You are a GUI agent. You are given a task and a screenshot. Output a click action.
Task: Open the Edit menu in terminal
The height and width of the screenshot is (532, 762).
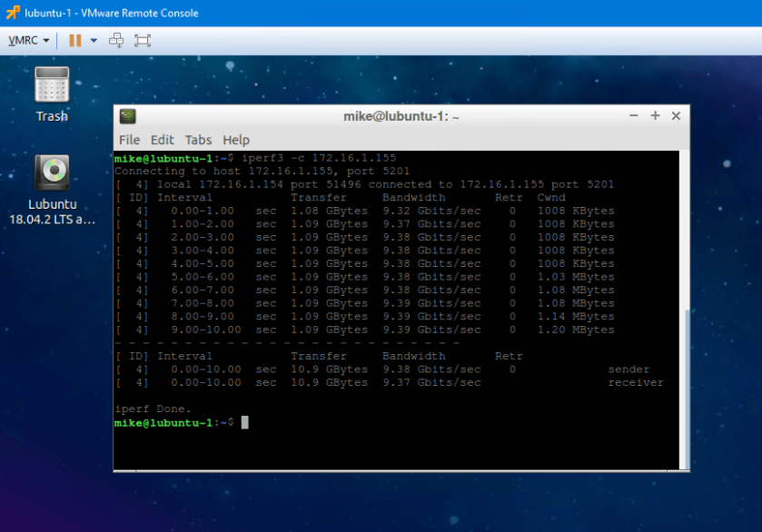point(163,140)
